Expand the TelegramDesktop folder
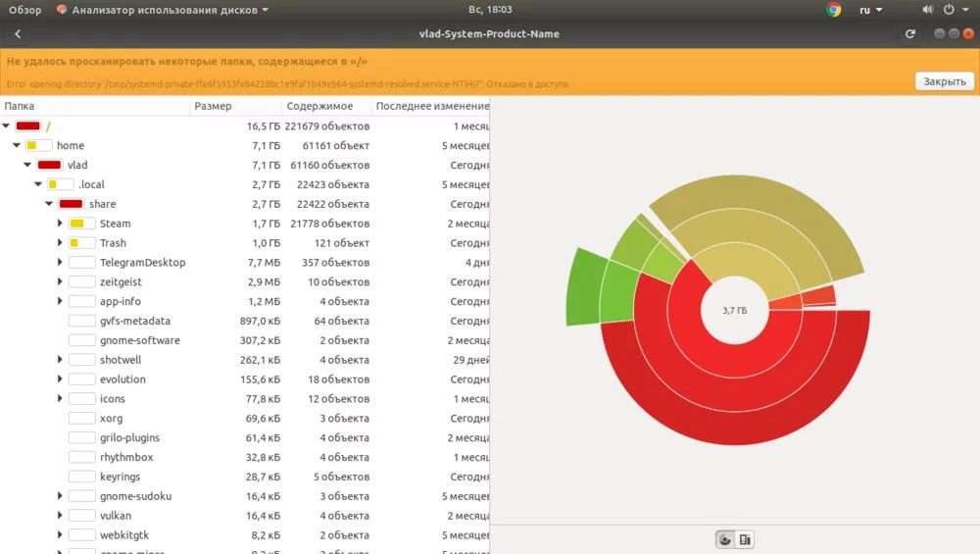The height and width of the screenshot is (554, 980). [x=61, y=263]
